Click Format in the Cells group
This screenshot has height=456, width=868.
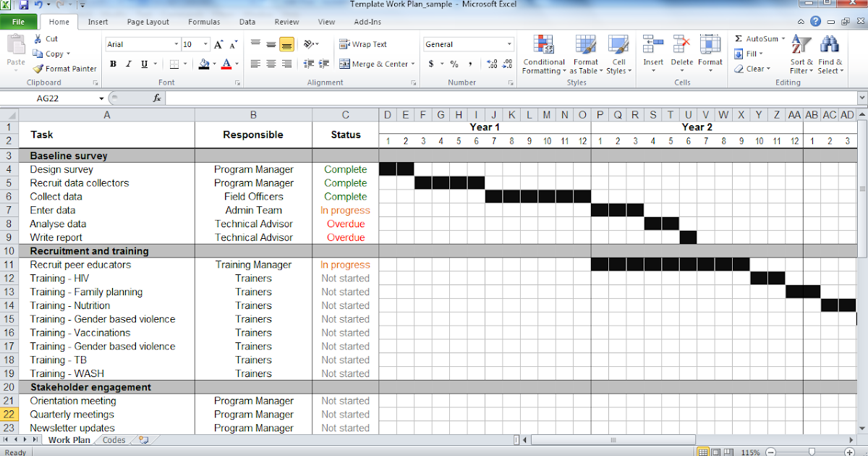[x=710, y=54]
